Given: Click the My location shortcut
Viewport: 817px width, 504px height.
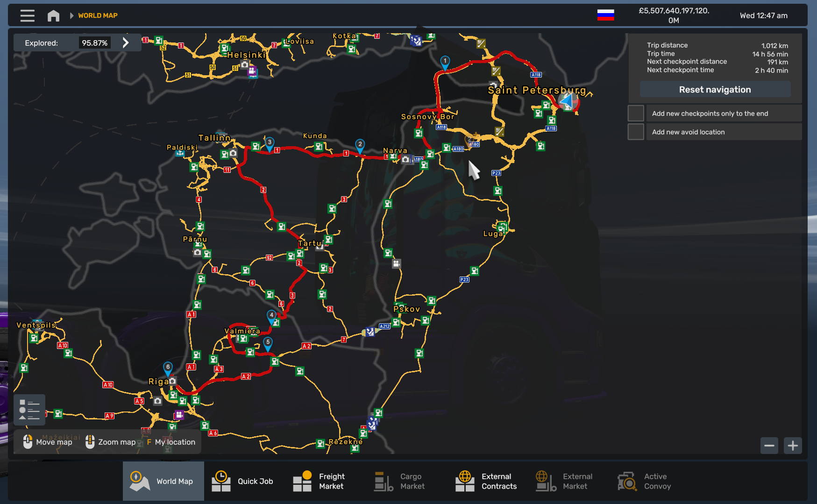Looking at the screenshot, I should 171,442.
